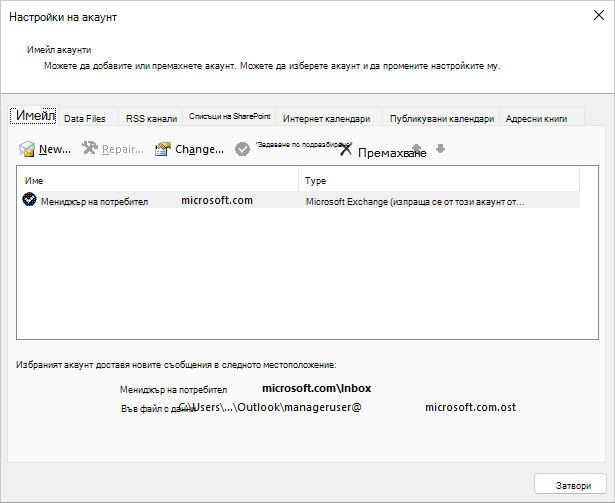Viewport: 615px width, 503px height.
Task: Click microsoft.com in the account row
Action: [x=217, y=200]
